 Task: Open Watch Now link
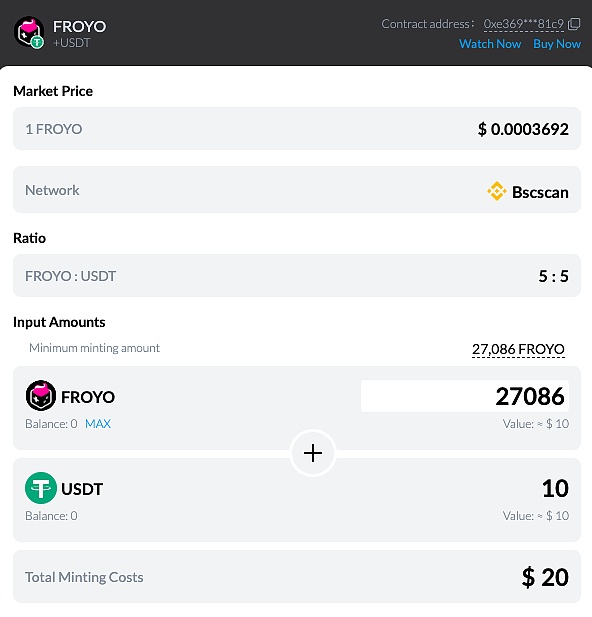click(490, 44)
